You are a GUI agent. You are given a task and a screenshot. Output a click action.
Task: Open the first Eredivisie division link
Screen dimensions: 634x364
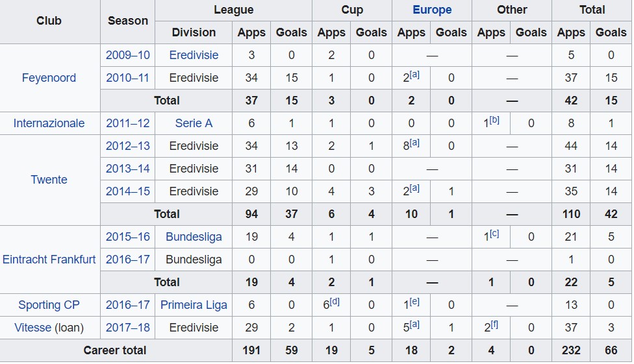coord(194,55)
